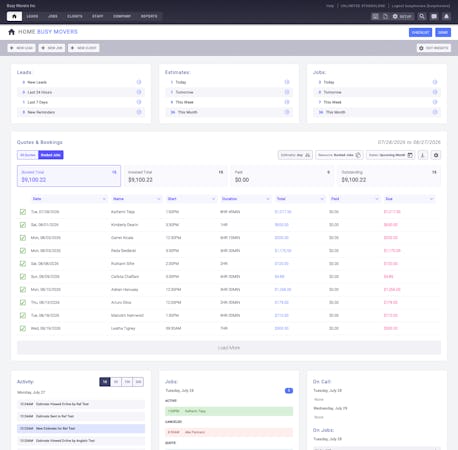The height and width of the screenshot is (450, 458).
Task: Open Setup gear in top bar
Action: [402, 16]
